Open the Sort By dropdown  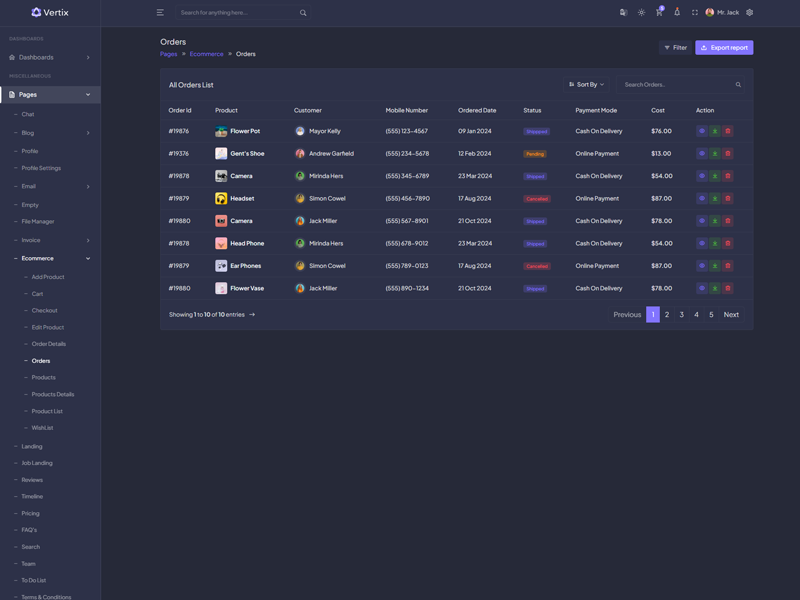[x=587, y=85]
